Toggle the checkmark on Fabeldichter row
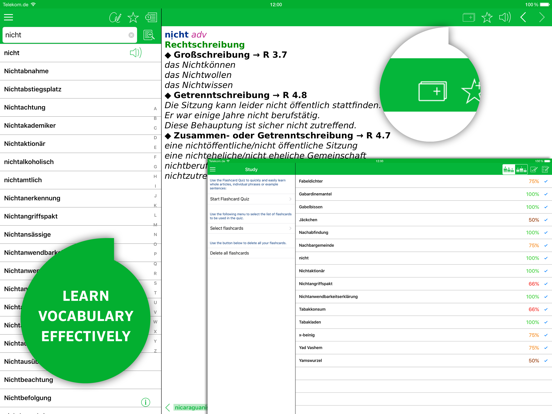 point(546,181)
